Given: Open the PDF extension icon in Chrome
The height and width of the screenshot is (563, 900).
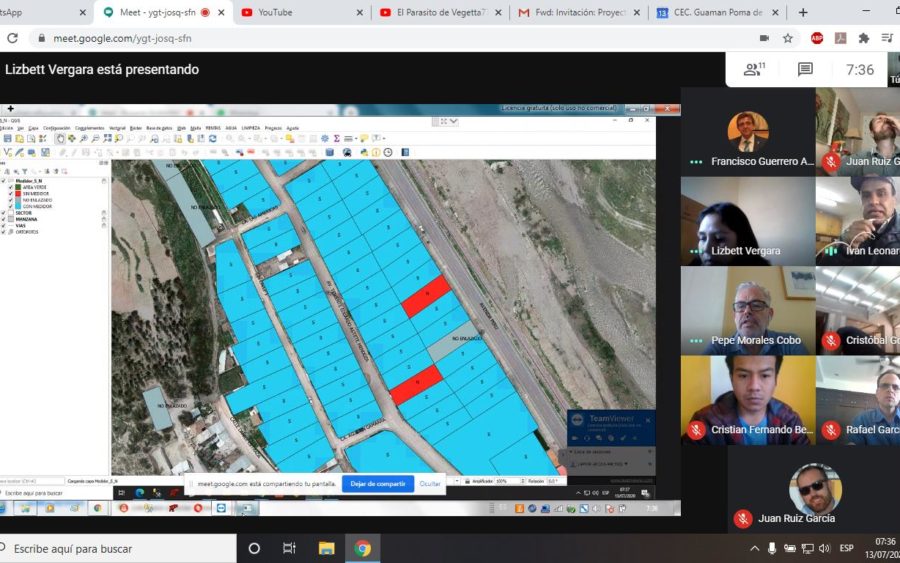Looking at the screenshot, I should tap(840, 38).
